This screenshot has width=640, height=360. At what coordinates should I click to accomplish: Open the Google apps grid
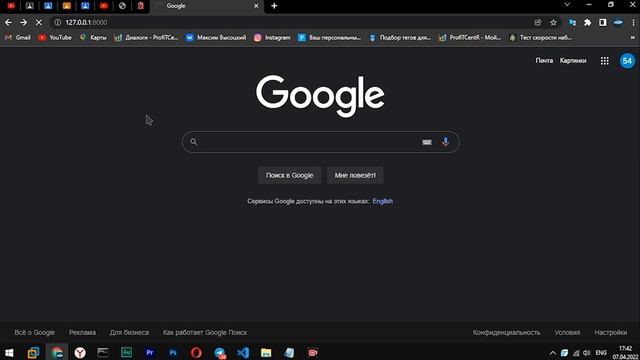click(x=604, y=61)
